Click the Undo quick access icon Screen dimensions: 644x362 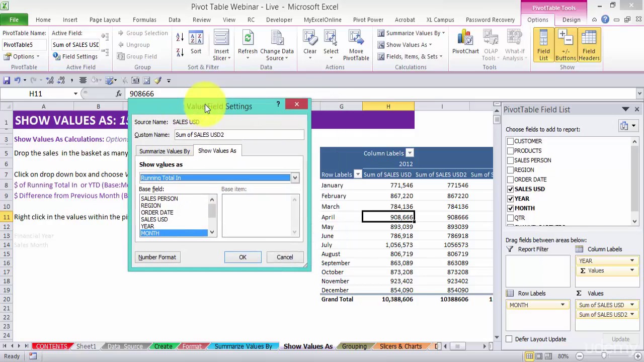[18, 80]
